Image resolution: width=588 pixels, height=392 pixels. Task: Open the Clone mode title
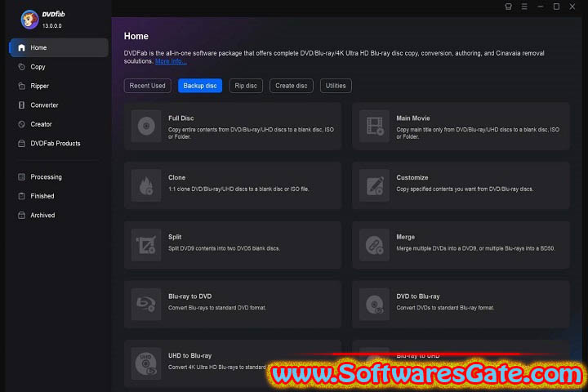(x=176, y=177)
